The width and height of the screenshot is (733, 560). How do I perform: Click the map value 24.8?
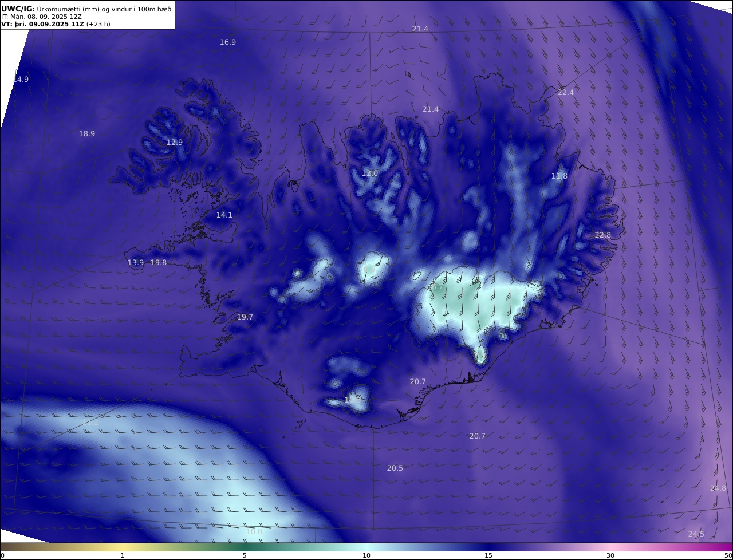(x=718, y=488)
